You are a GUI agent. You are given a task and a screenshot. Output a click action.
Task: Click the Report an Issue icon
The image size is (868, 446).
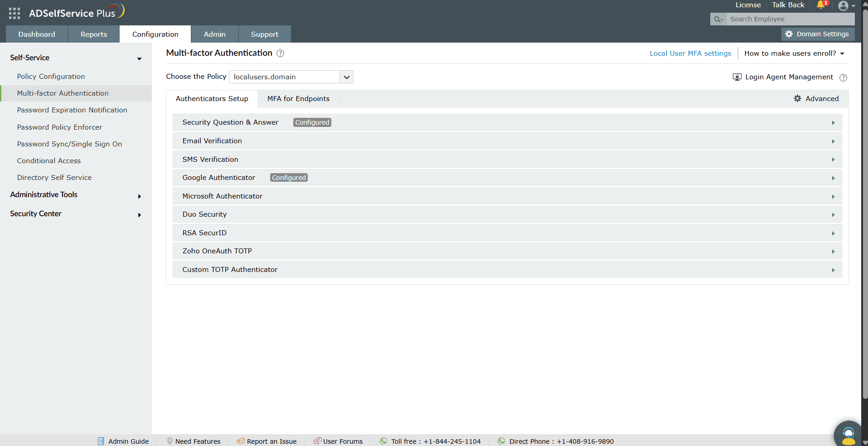pos(241,441)
